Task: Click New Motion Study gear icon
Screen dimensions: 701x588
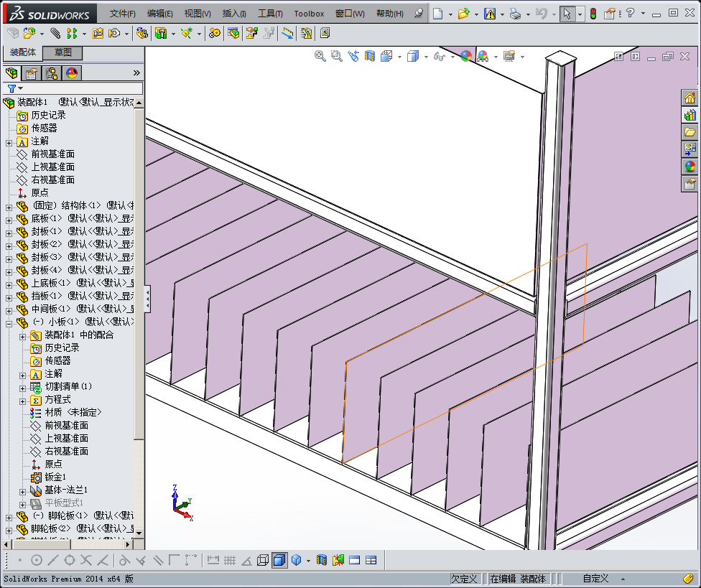Action: 215,33
